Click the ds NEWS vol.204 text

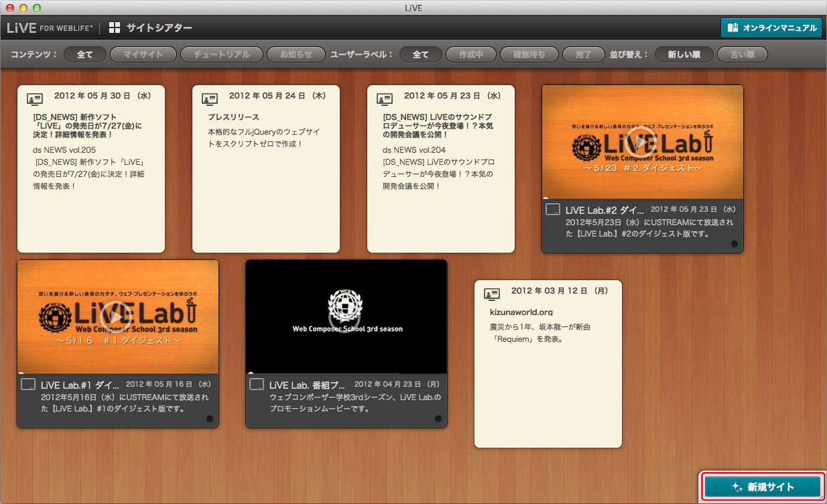414,150
